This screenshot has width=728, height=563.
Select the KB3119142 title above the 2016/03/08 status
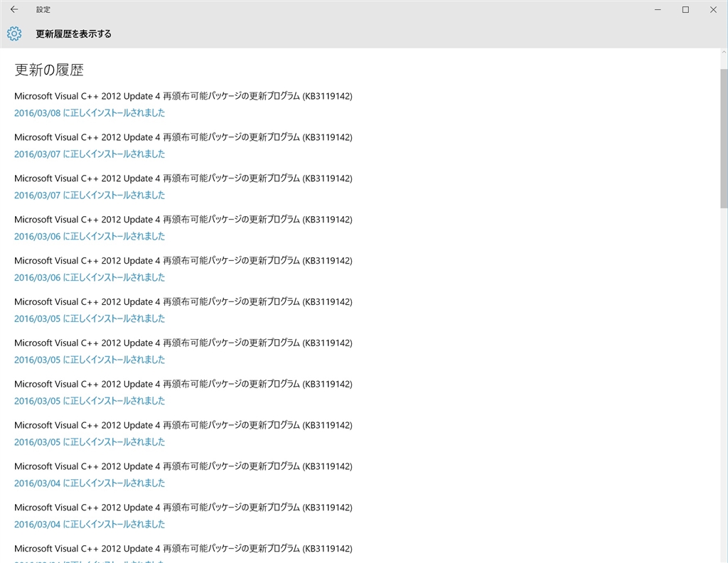tap(183, 96)
